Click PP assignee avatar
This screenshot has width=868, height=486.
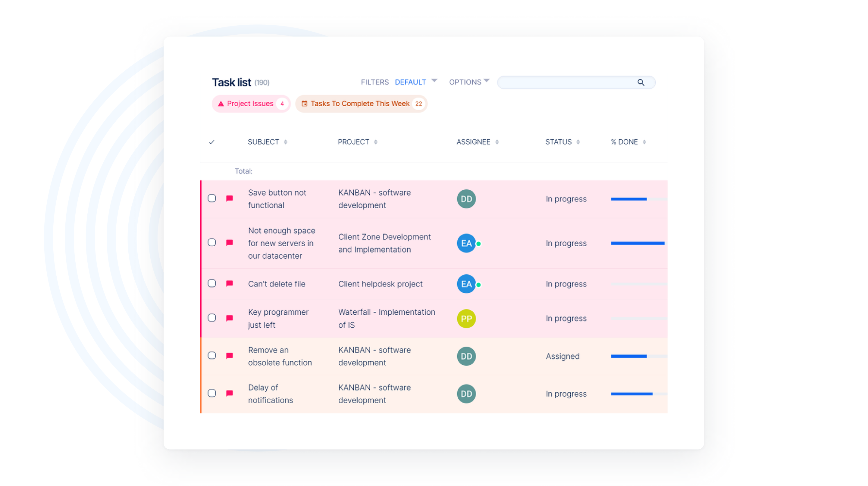466,318
